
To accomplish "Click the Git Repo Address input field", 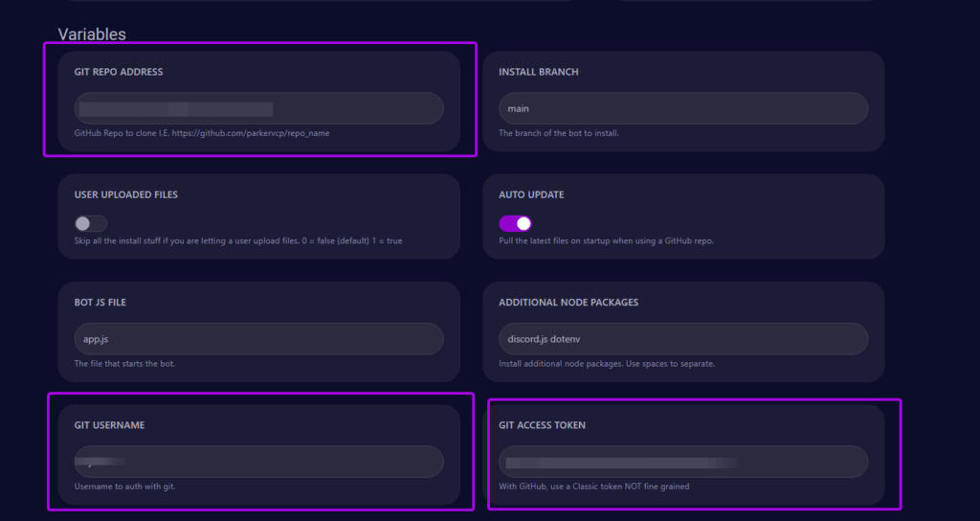I will tap(258, 108).
